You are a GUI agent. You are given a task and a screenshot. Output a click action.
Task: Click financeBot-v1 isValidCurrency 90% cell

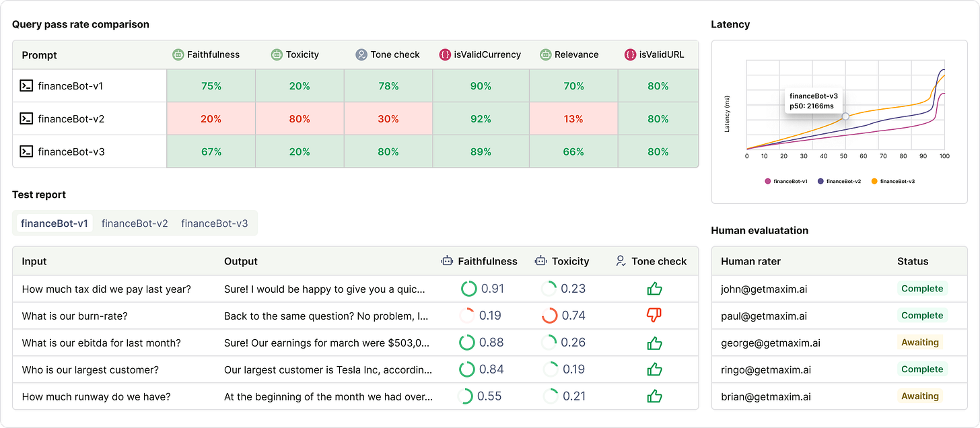(481, 86)
